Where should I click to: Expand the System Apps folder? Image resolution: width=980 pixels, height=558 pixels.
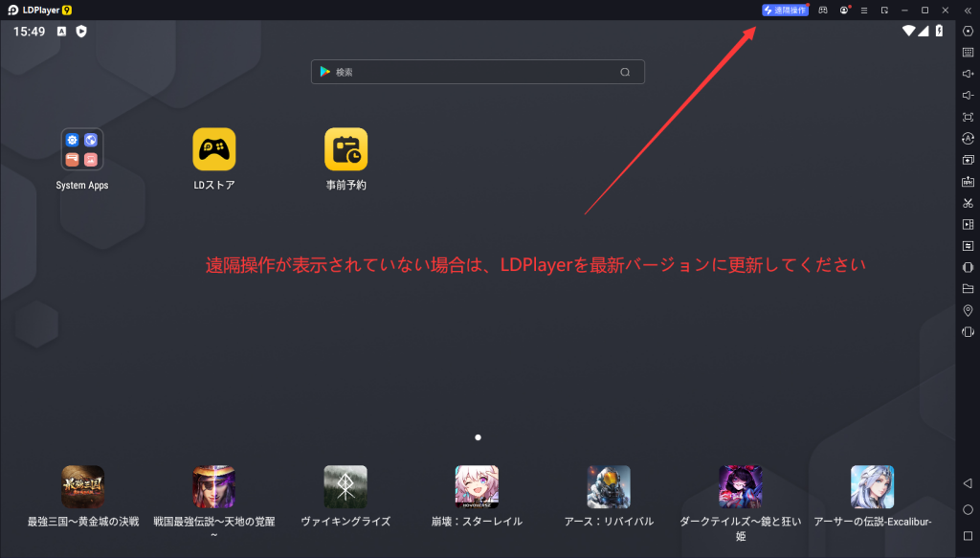click(x=82, y=148)
